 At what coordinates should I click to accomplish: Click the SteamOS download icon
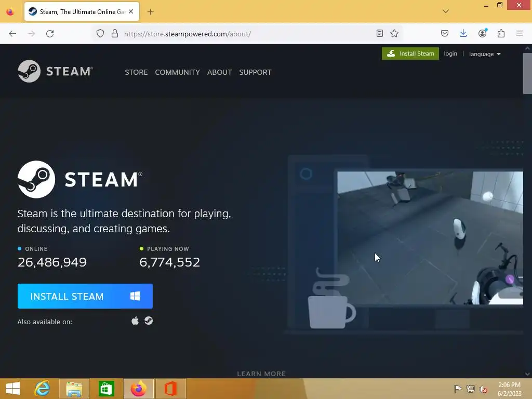pos(148,321)
